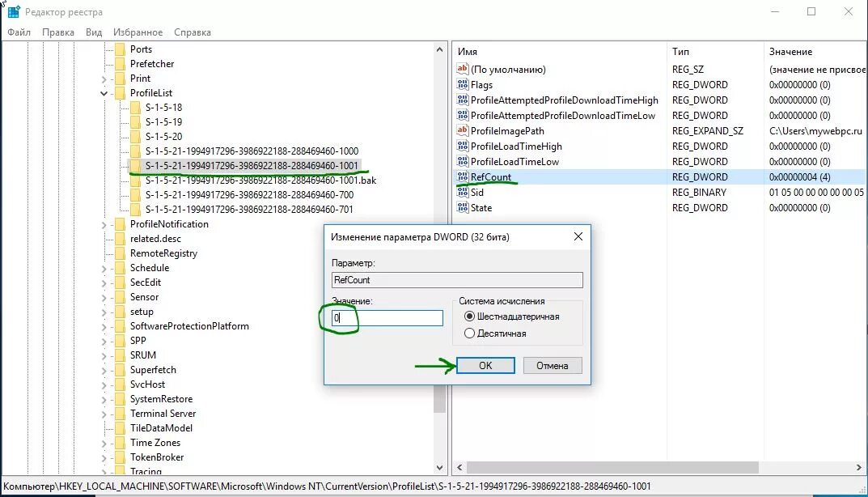This screenshot has width=868, height=497.
Task: Click the Prefetcher folder icon
Action: [120, 64]
